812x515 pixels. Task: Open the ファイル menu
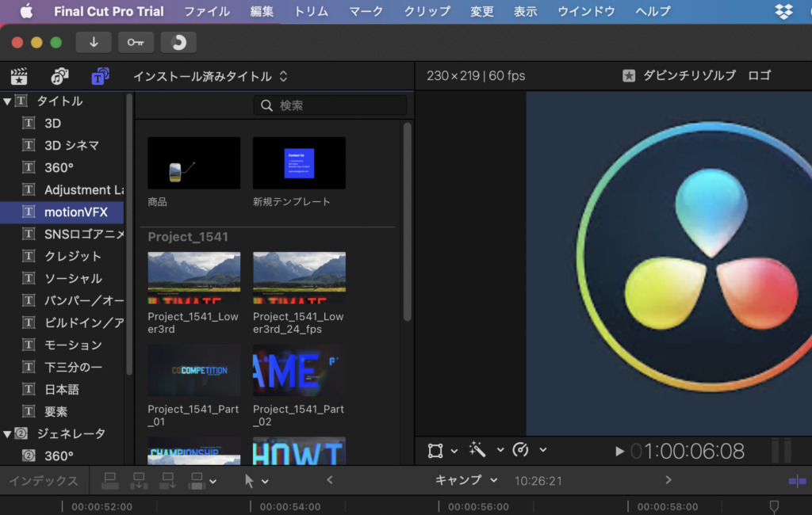(x=207, y=11)
